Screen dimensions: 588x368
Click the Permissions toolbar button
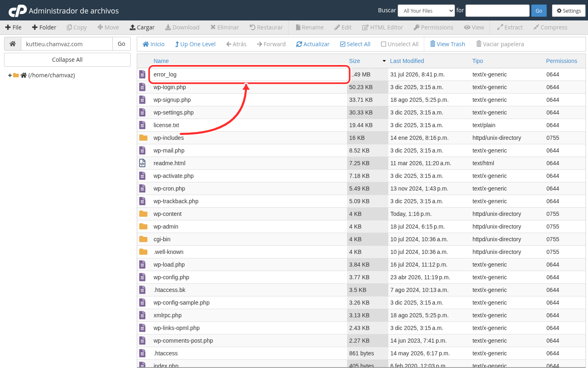coord(433,27)
